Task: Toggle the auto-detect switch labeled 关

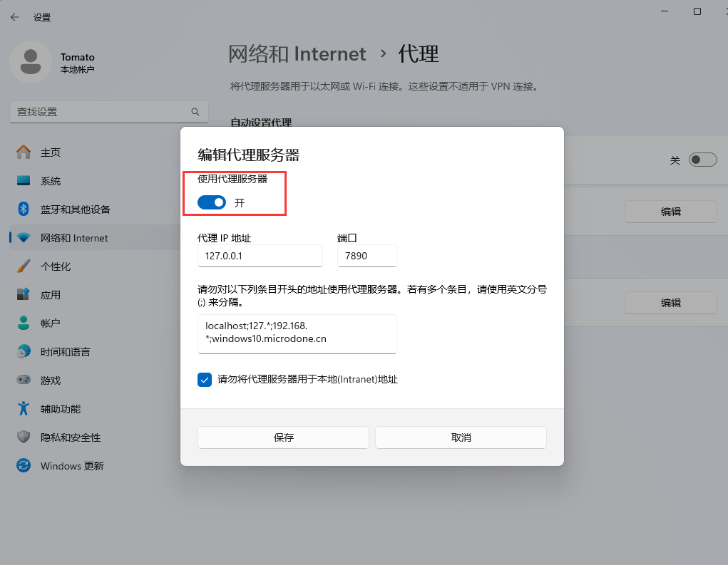Action: click(702, 160)
